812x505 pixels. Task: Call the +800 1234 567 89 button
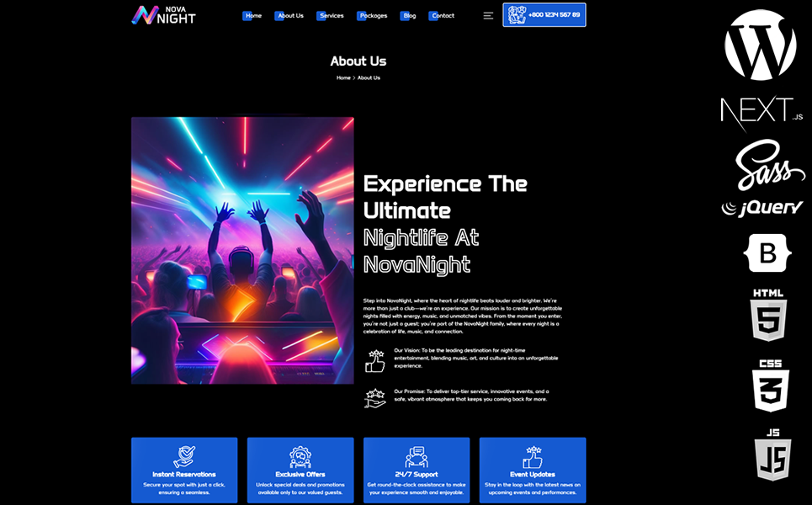[x=544, y=15]
